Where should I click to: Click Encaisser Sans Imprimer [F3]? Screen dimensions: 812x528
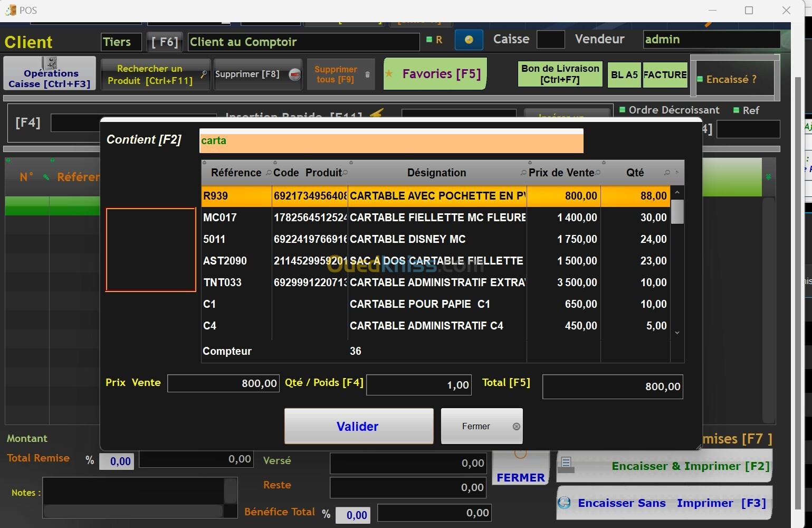664,503
